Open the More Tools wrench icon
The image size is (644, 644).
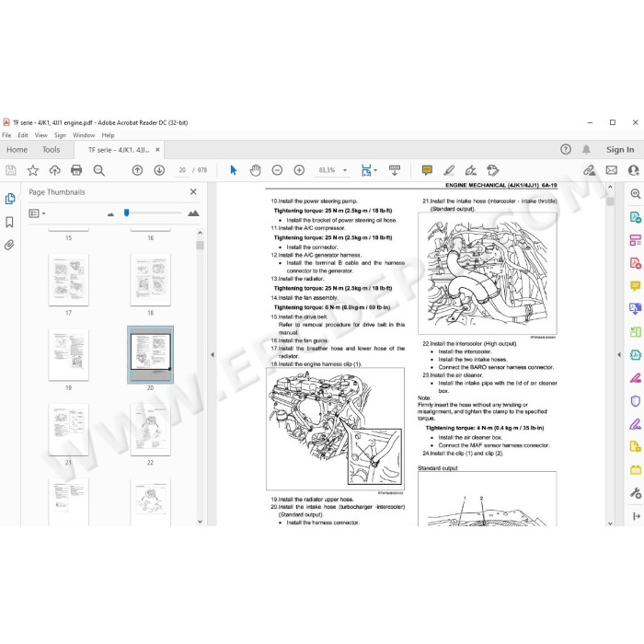[636, 493]
